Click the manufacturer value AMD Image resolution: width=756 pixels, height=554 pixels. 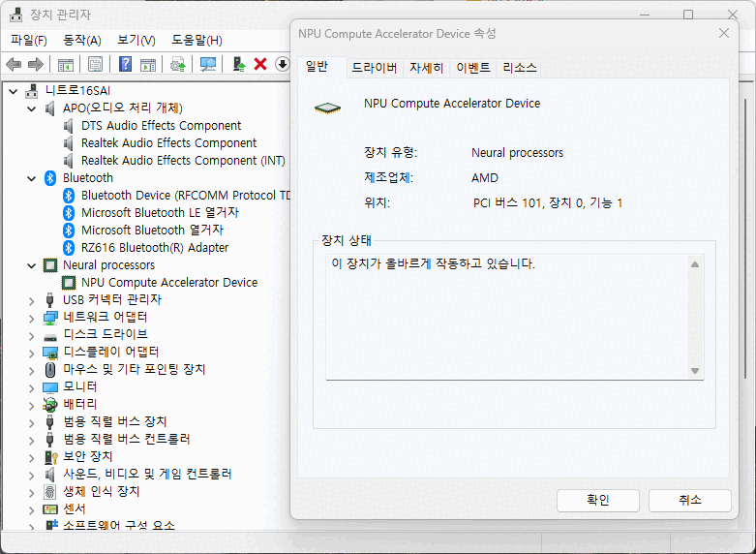pos(485,177)
